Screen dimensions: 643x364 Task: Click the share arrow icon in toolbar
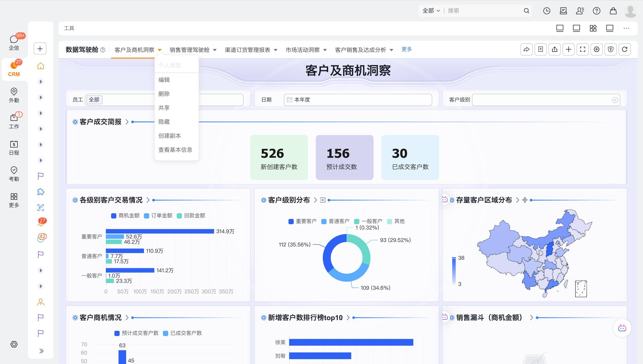coord(526,49)
